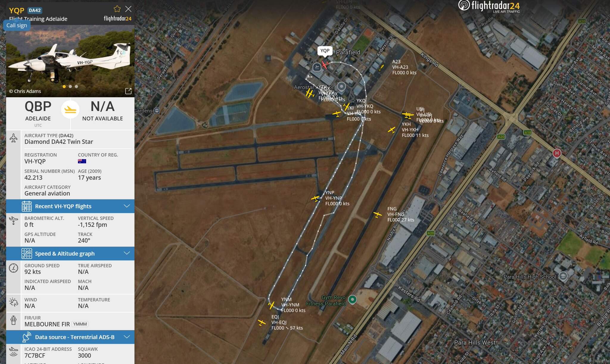Viewport: 610px width, 364px height.
Task: Select the yellow VH-YKH aircraft icon
Action: pyautogui.click(x=391, y=130)
